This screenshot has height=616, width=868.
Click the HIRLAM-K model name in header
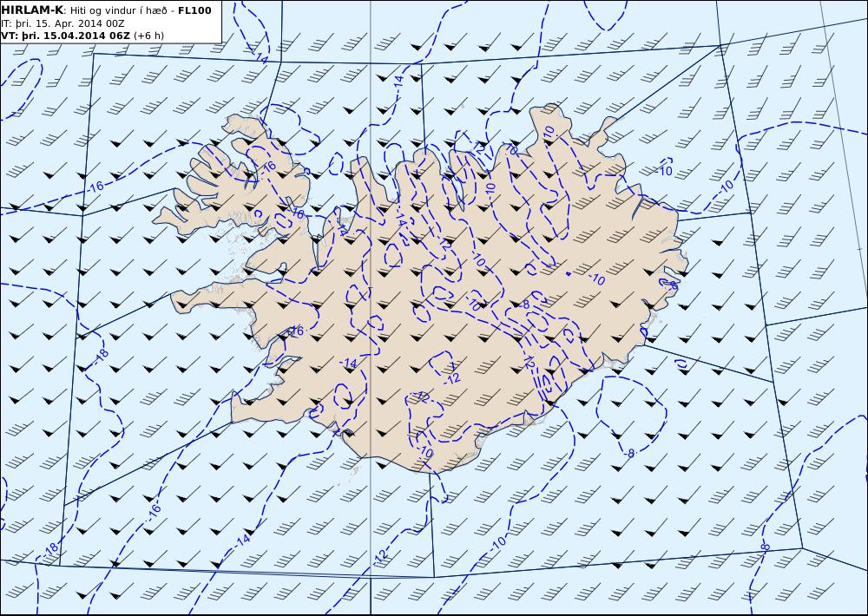32,10
